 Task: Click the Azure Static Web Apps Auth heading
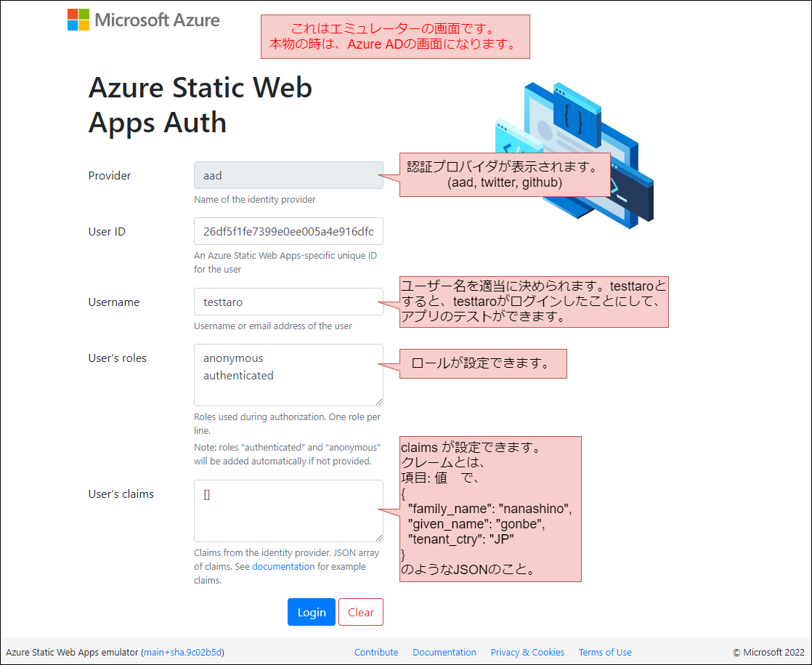tap(200, 104)
